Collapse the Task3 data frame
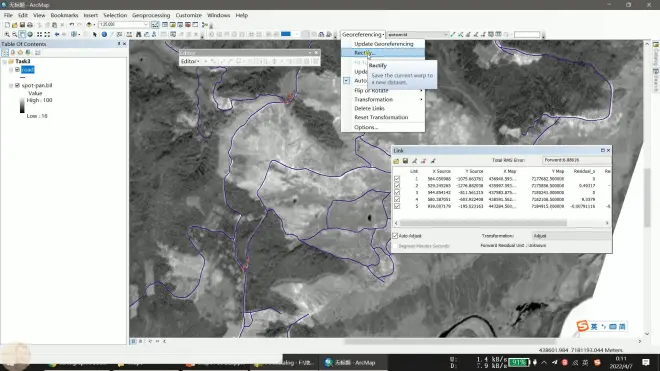 (5, 61)
